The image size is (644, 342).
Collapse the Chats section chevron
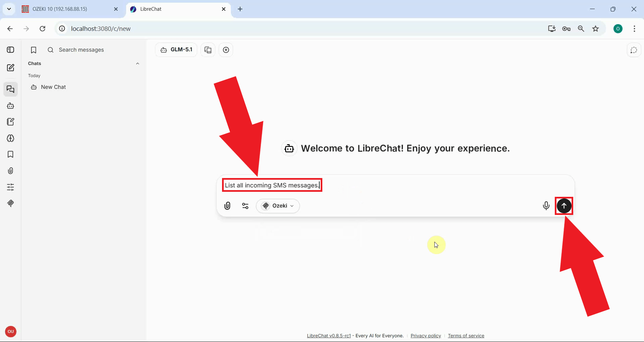[138, 64]
